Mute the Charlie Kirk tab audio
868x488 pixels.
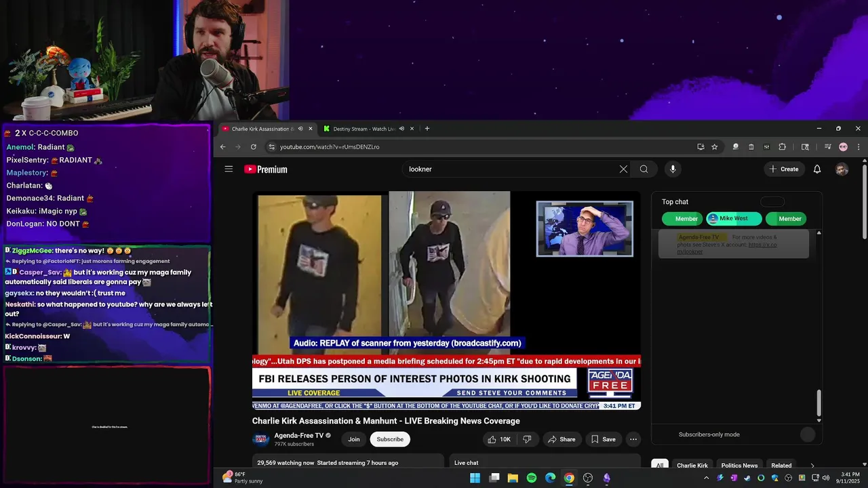click(x=300, y=129)
